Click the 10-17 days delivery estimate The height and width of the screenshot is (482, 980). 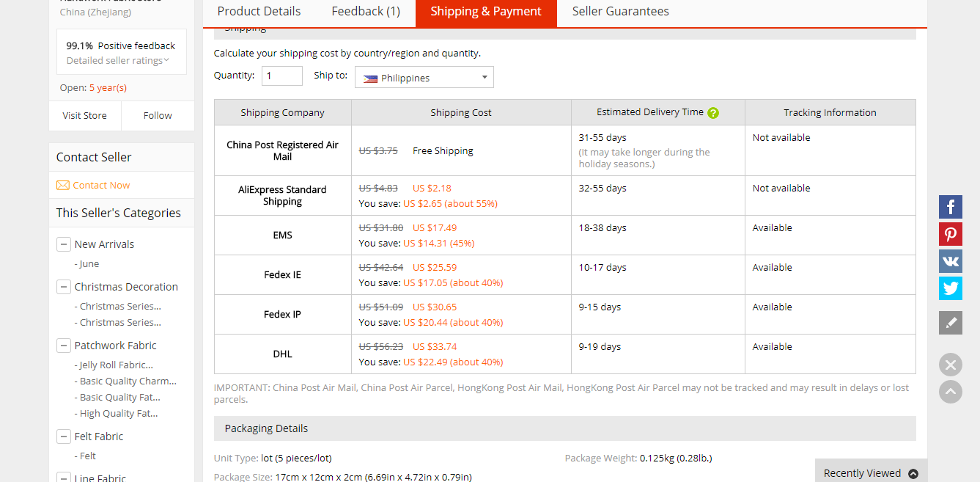603,268
